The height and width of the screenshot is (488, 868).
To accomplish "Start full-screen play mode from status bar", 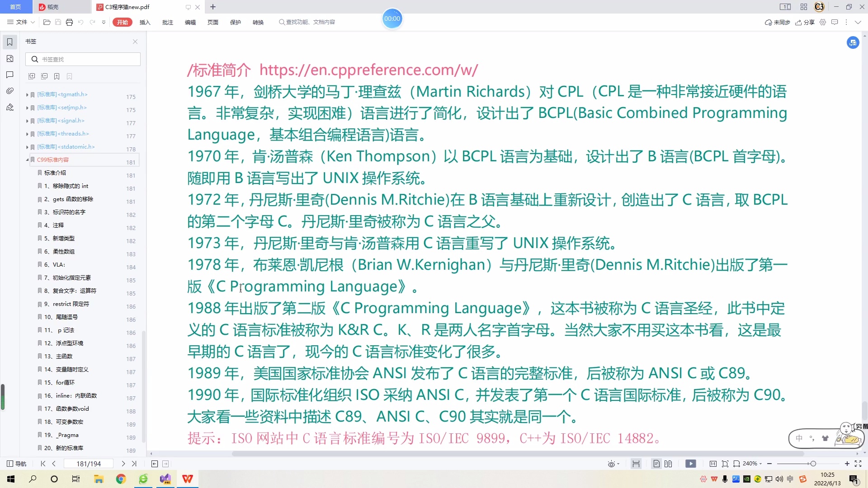I will [x=691, y=464].
